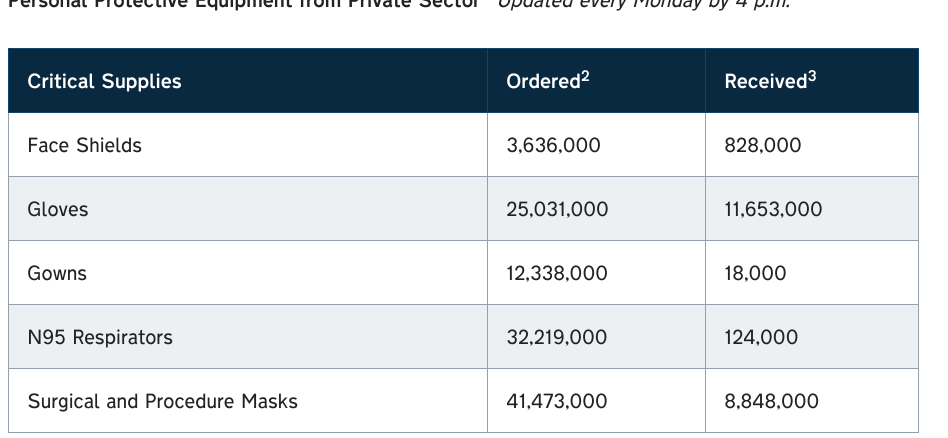Select the N95 Respirators row label
Screen dimensions: 948x438
(100, 338)
